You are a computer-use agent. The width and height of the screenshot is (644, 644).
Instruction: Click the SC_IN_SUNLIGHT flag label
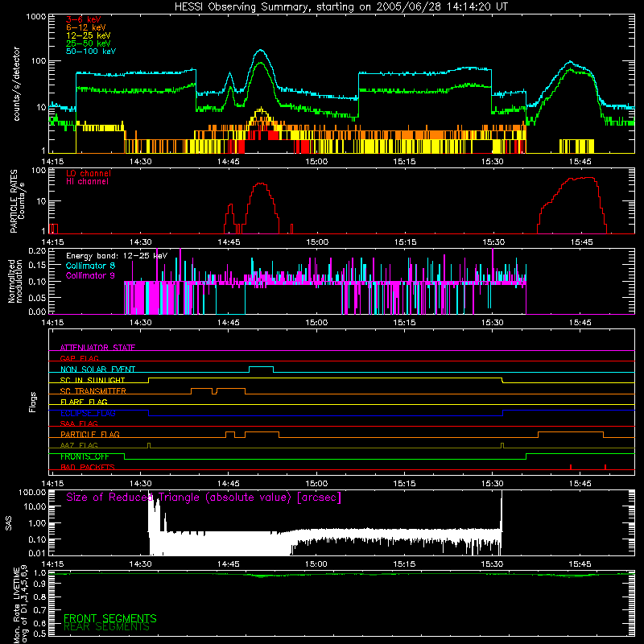tap(93, 380)
